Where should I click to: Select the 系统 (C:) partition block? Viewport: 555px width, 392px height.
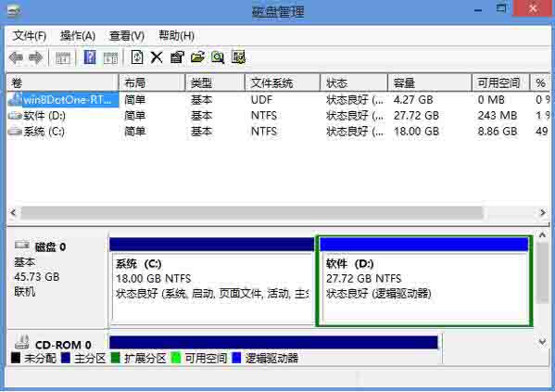coord(211,282)
